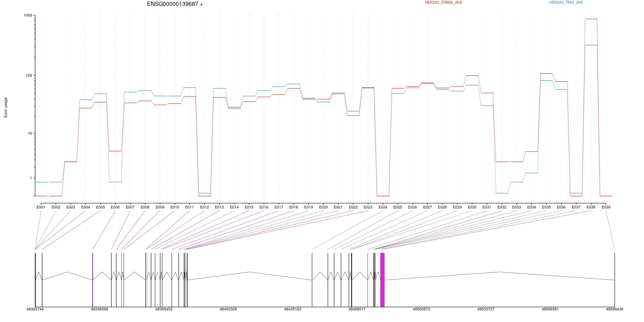Select exon label E012

click(204, 207)
